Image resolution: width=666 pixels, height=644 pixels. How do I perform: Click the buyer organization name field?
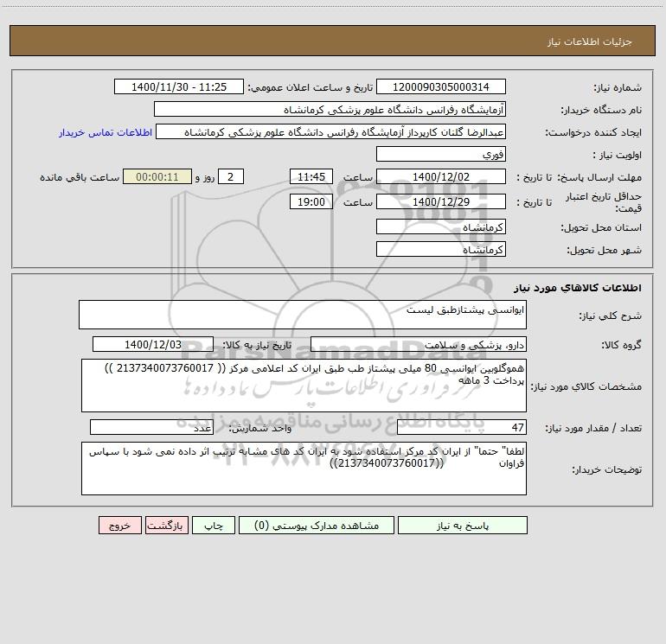click(x=330, y=109)
